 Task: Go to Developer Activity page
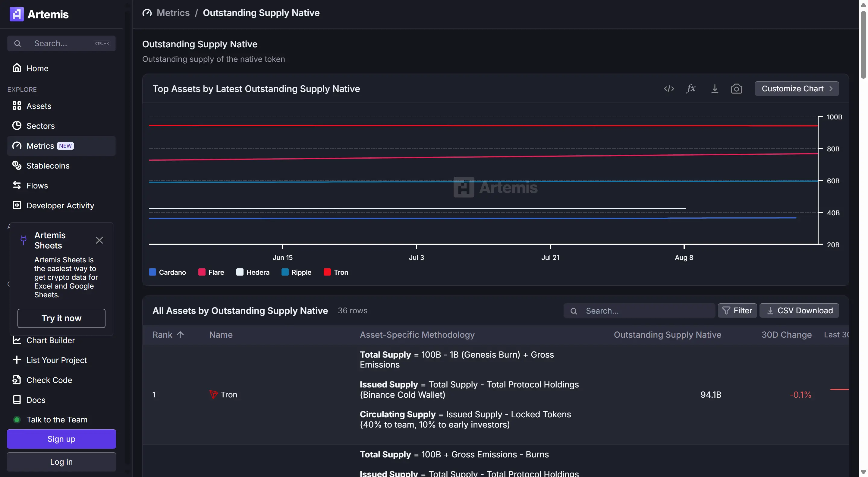60,205
